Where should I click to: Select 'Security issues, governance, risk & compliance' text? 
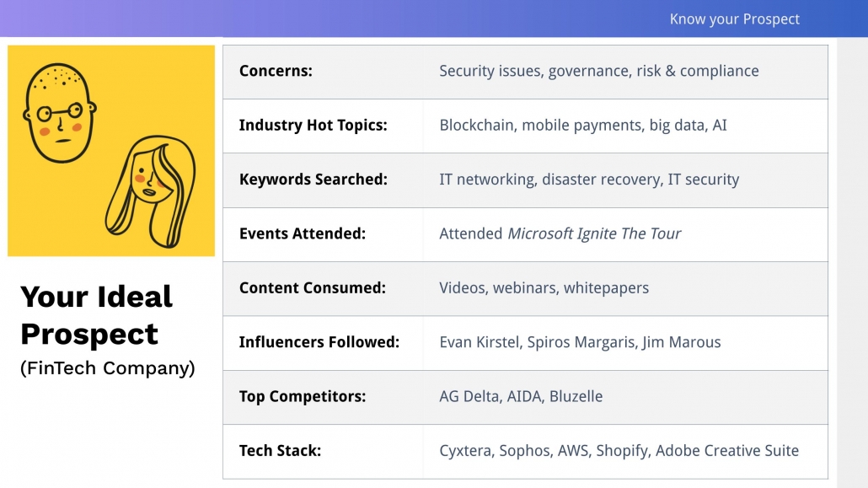599,71
